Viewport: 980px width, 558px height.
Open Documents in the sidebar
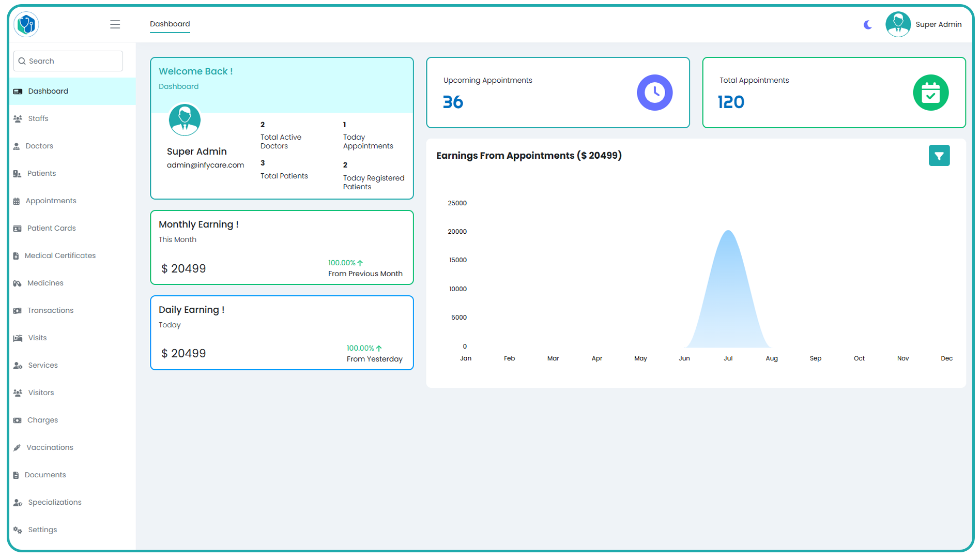(72, 475)
